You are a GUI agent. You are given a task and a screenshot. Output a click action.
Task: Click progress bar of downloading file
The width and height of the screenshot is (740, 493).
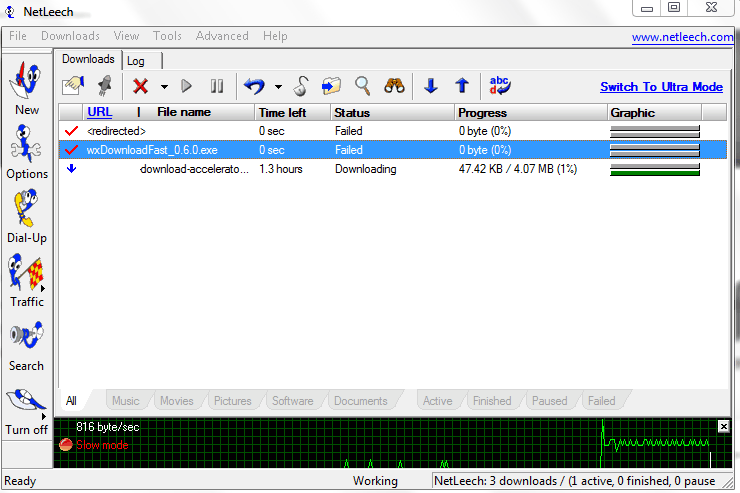655,169
